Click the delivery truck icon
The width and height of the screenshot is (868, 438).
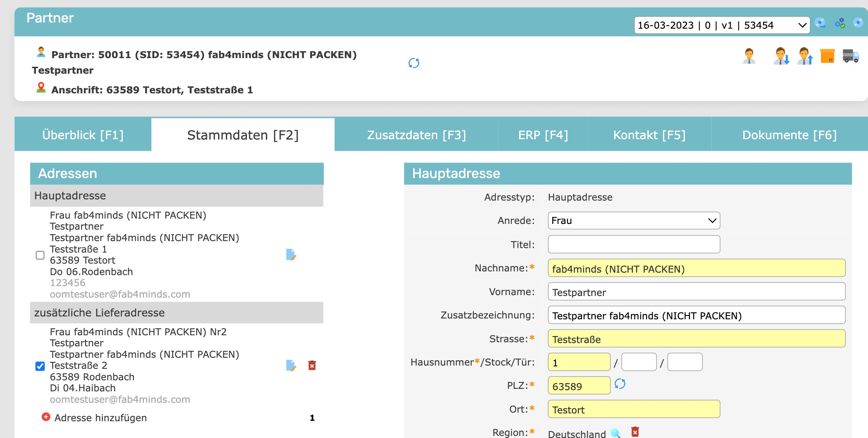click(x=850, y=56)
